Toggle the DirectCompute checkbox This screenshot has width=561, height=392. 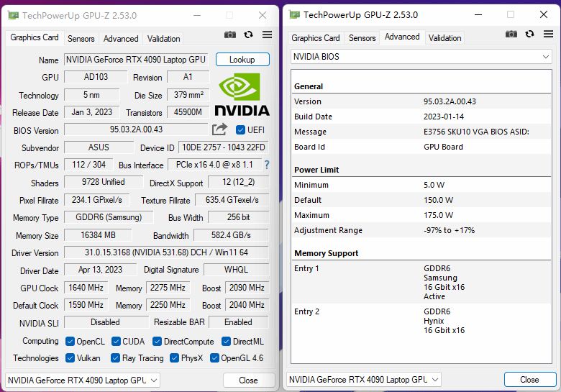click(157, 342)
